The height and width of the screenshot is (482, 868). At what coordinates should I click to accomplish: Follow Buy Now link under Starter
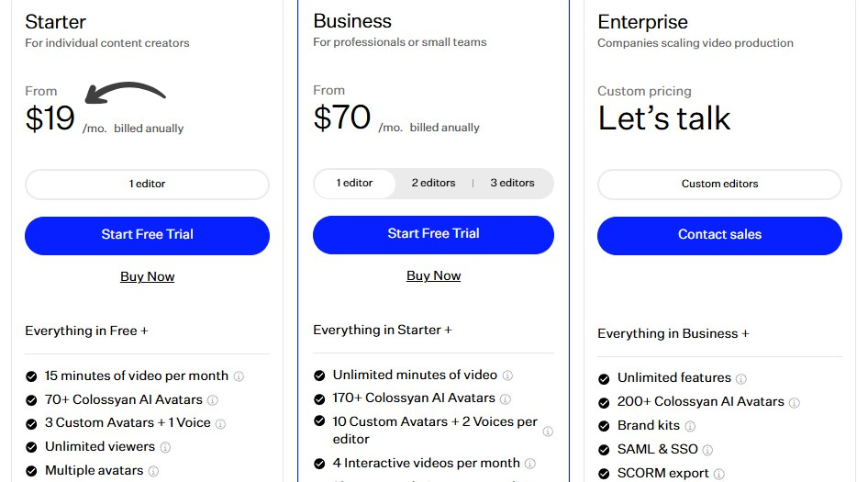(147, 276)
